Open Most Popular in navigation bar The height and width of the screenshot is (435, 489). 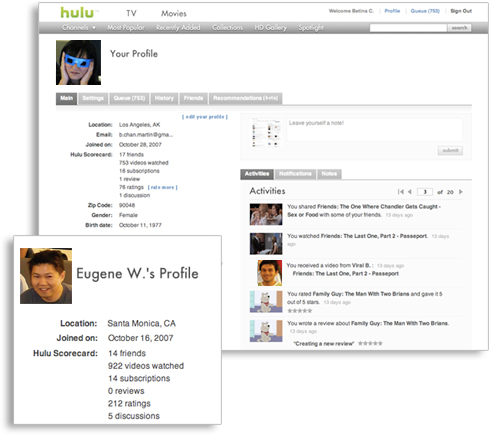coord(126,27)
